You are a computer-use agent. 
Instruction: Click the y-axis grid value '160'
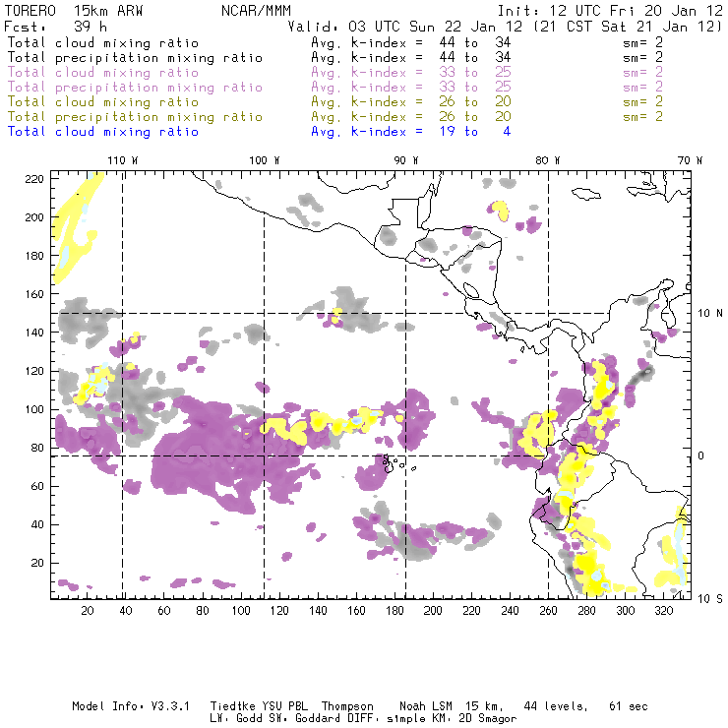(34, 294)
